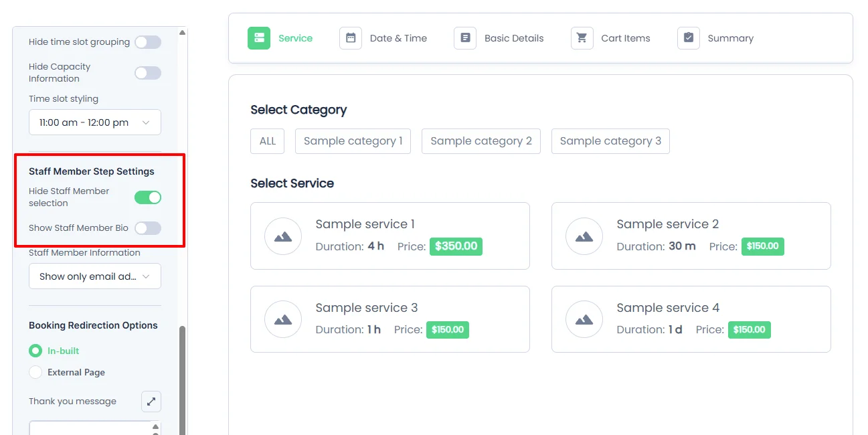Choose the External Page radio button
The width and height of the screenshot is (868, 435).
(35, 372)
